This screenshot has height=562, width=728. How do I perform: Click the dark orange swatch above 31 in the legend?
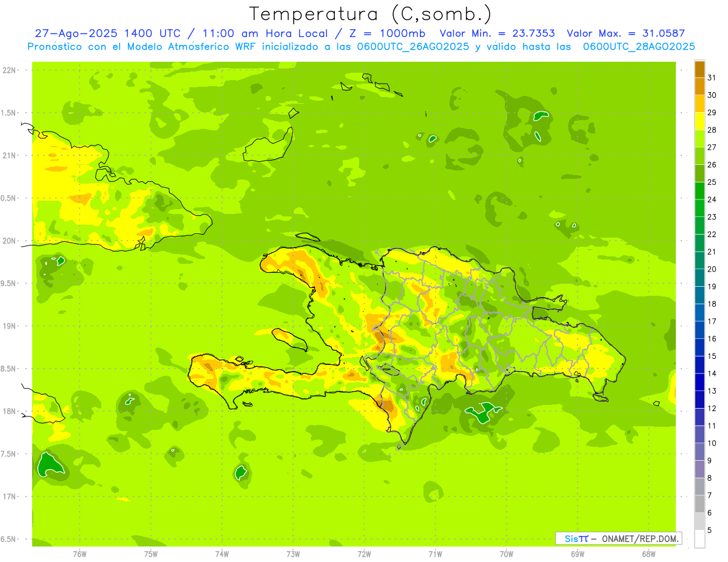[x=699, y=69]
